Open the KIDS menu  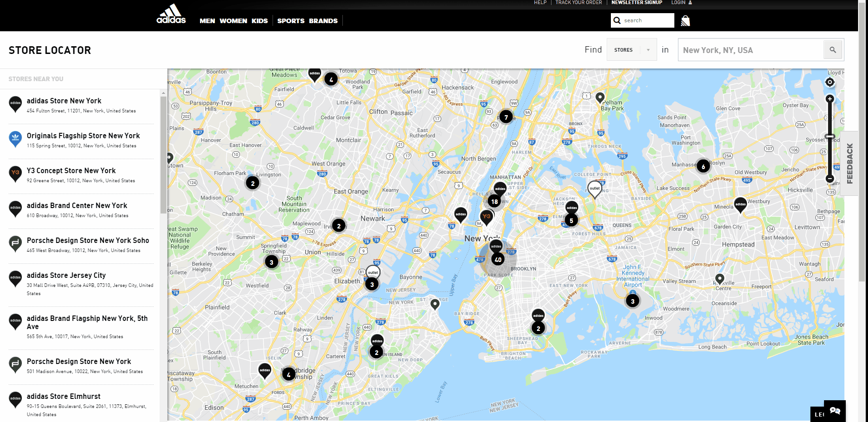coord(260,21)
